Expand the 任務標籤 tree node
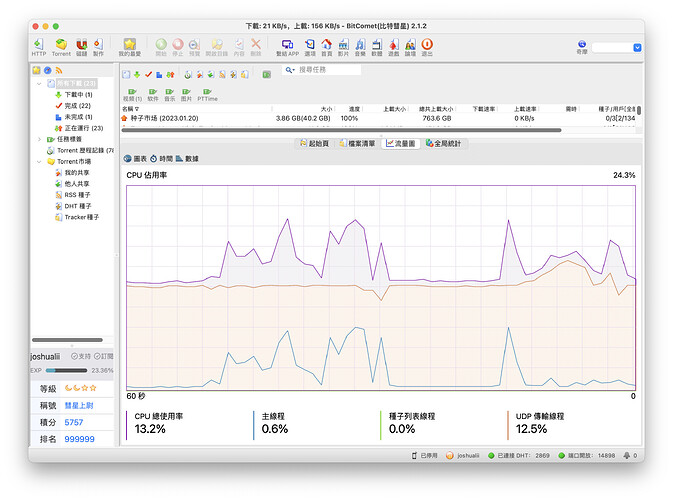The height and width of the screenshot is (500, 673). click(x=39, y=139)
